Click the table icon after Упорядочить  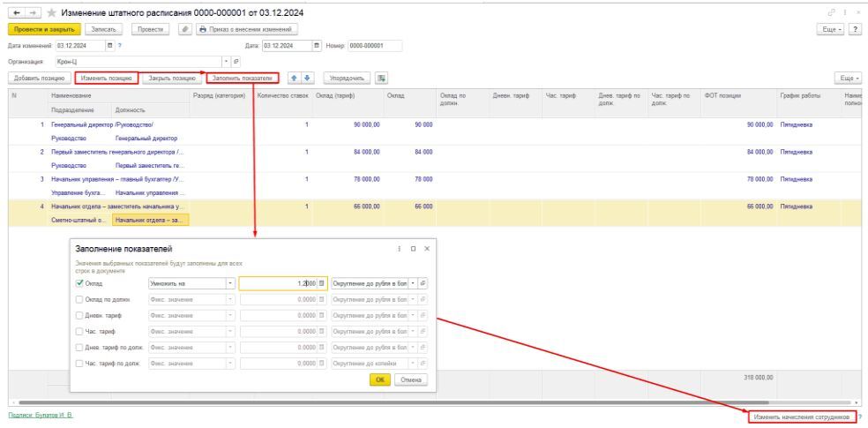[381, 78]
